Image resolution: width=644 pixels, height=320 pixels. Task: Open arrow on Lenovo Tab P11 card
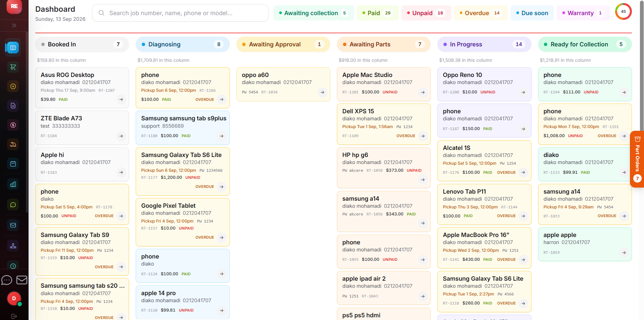click(x=523, y=216)
